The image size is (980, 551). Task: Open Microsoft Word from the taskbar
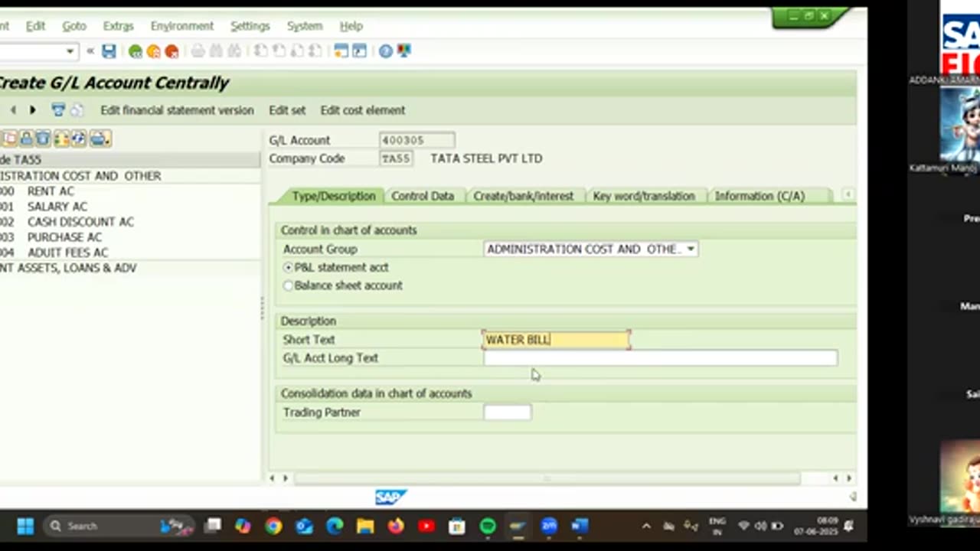[x=580, y=526]
